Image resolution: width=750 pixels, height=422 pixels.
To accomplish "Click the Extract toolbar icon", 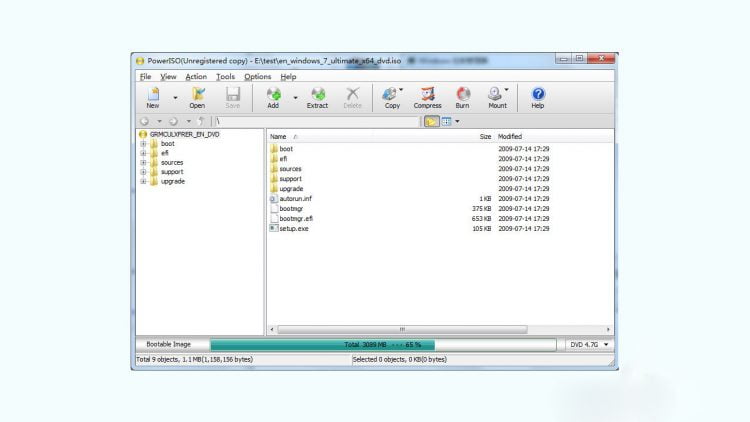I will click(x=318, y=98).
